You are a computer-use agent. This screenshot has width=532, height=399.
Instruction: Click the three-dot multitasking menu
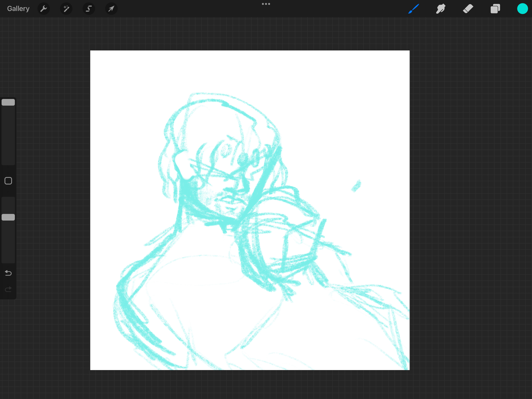(266, 4)
